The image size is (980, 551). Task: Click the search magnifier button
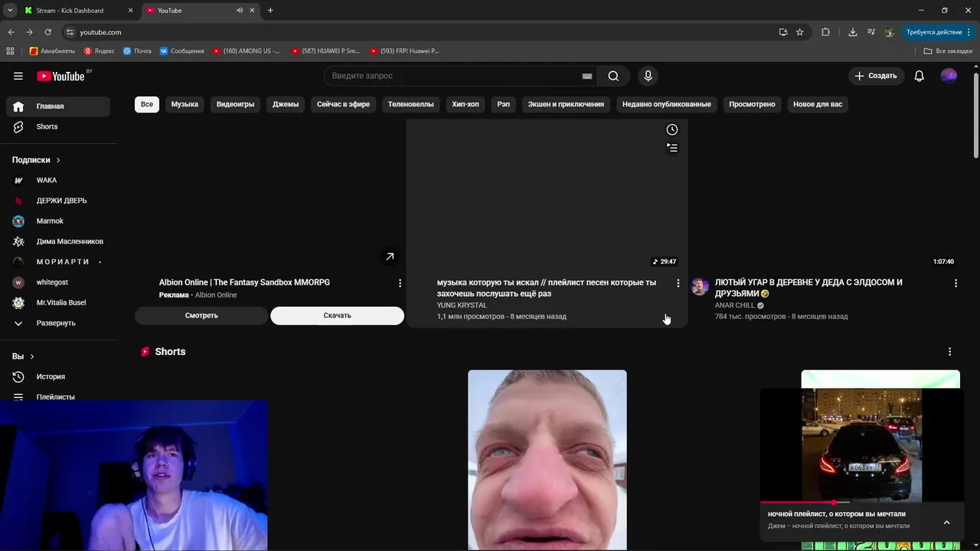coord(613,76)
